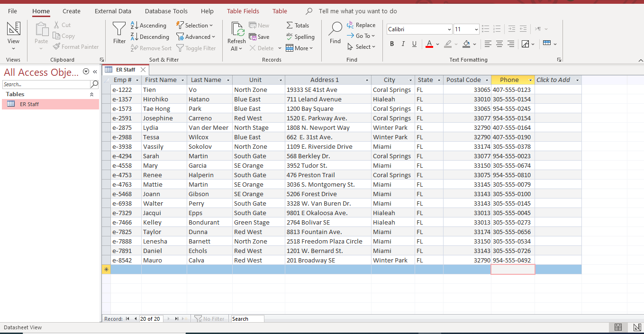This screenshot has width=644, height=334.
Task: Sort records Ascending
Action: point(148,25)
